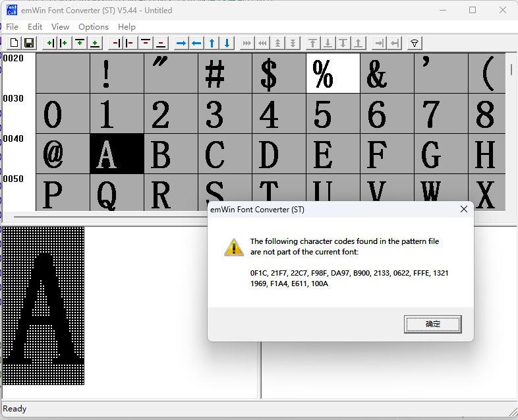Confirm the warning dialog with 确定
The height and width of the screenshot is (420, 518).
click(x=432, y=324)
